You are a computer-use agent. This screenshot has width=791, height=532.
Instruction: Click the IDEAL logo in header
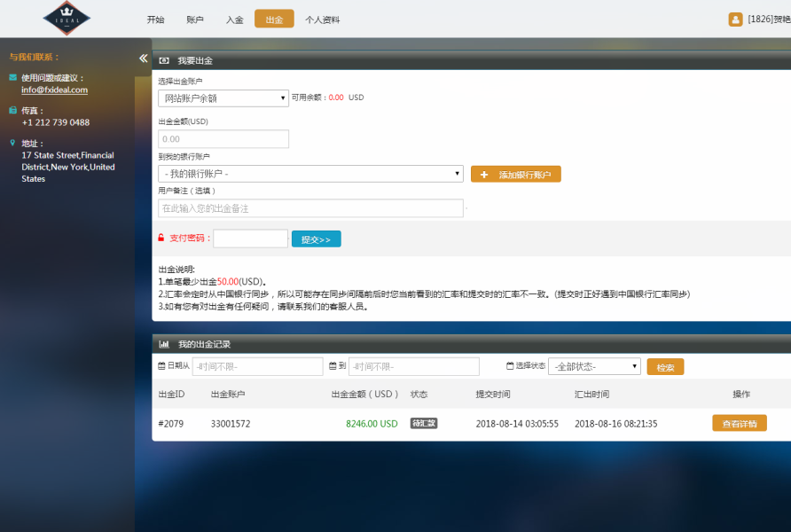pyautogui.click(x=67, y=19)
